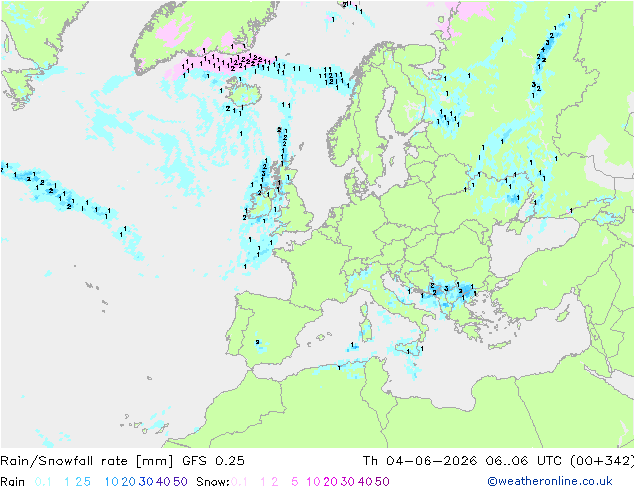The image size is (634, 490).
Task: Click the '06..06 UTC' time text
Action: (x=524, y=460)
